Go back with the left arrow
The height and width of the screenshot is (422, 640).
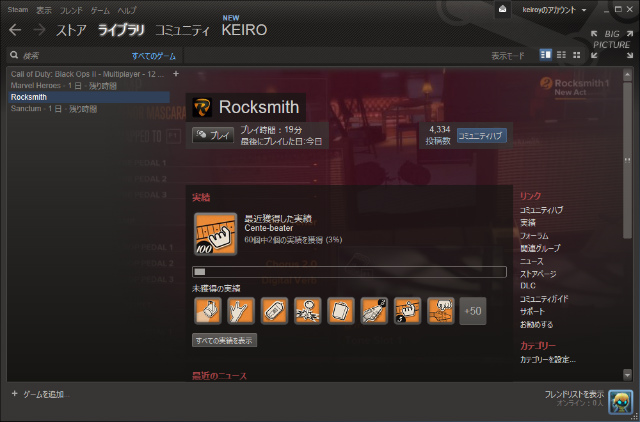[15, 30]
